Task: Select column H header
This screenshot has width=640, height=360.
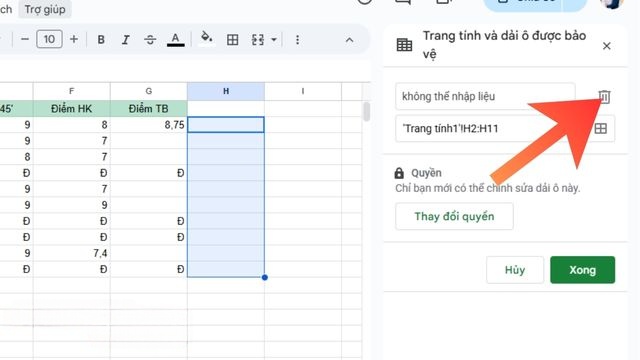Action: click(226, 91)
